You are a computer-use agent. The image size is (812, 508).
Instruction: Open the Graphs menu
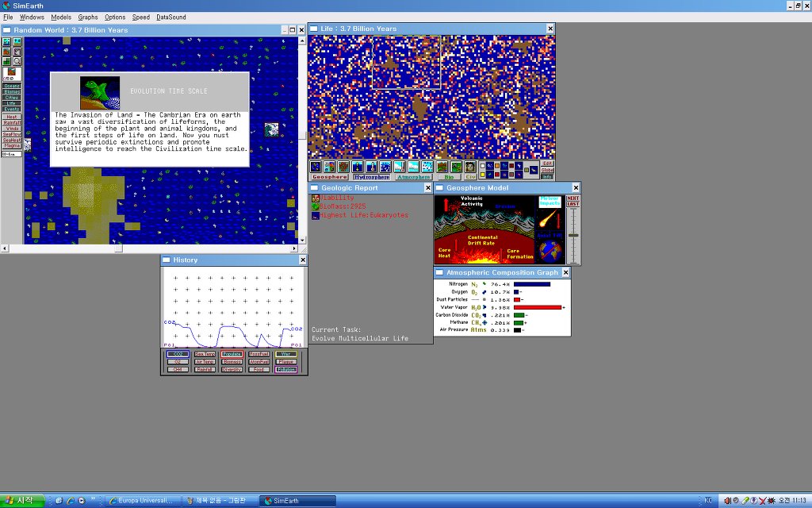point(88,17)
